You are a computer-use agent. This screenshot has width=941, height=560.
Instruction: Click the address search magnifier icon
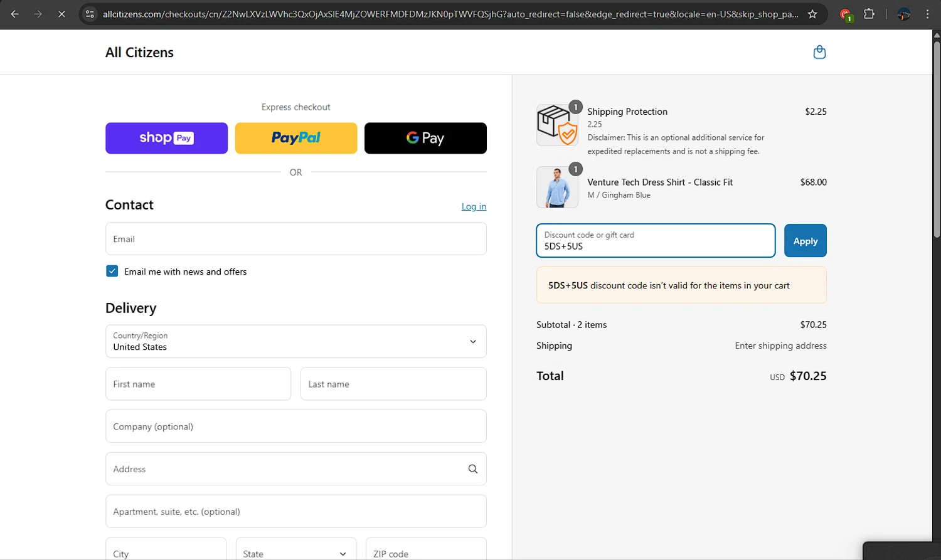(473, 469)
